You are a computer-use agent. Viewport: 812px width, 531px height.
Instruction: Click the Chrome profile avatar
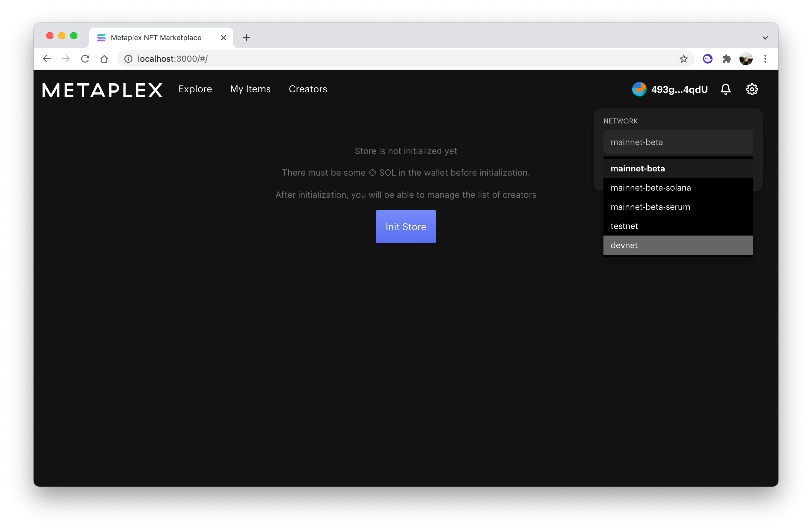click(746, 59)
